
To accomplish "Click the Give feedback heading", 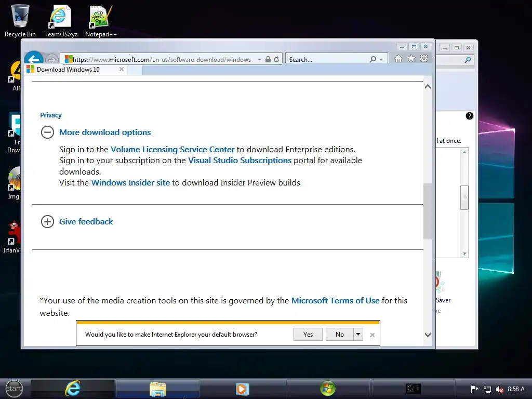I will click(86, 221).
